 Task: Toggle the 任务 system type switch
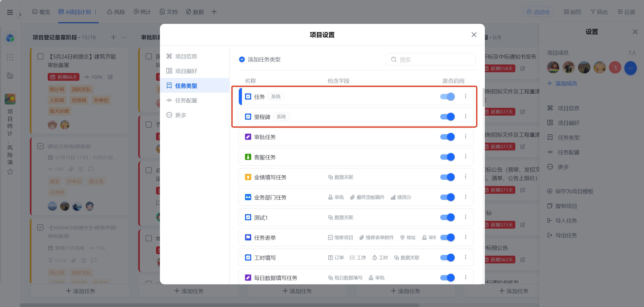pos(447,96)
